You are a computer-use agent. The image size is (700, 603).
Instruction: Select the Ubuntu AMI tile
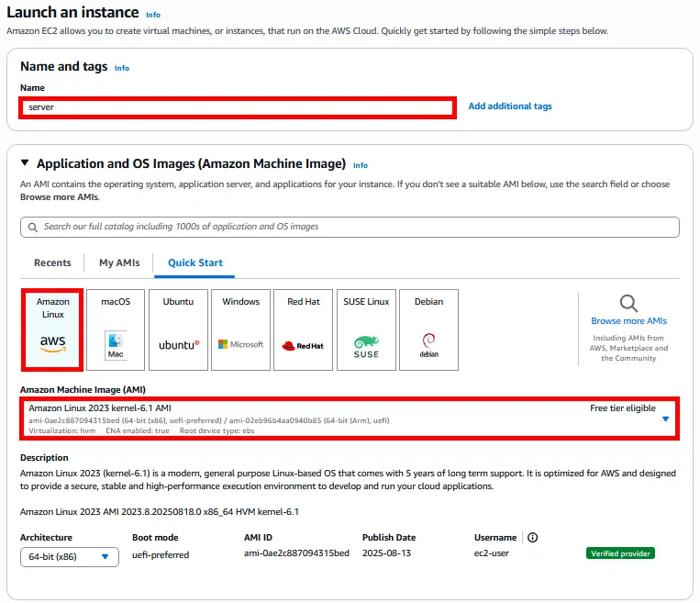pyautogui.click(x=178, y=329)
